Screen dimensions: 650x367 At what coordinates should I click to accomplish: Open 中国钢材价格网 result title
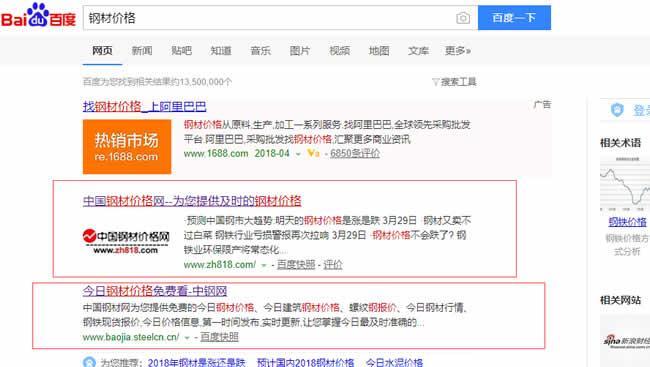192,201
